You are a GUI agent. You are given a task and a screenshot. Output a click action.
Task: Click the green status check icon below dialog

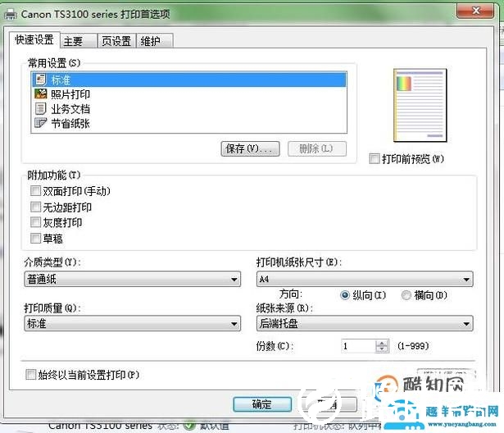pyautogui.click(x=189, y=426)
